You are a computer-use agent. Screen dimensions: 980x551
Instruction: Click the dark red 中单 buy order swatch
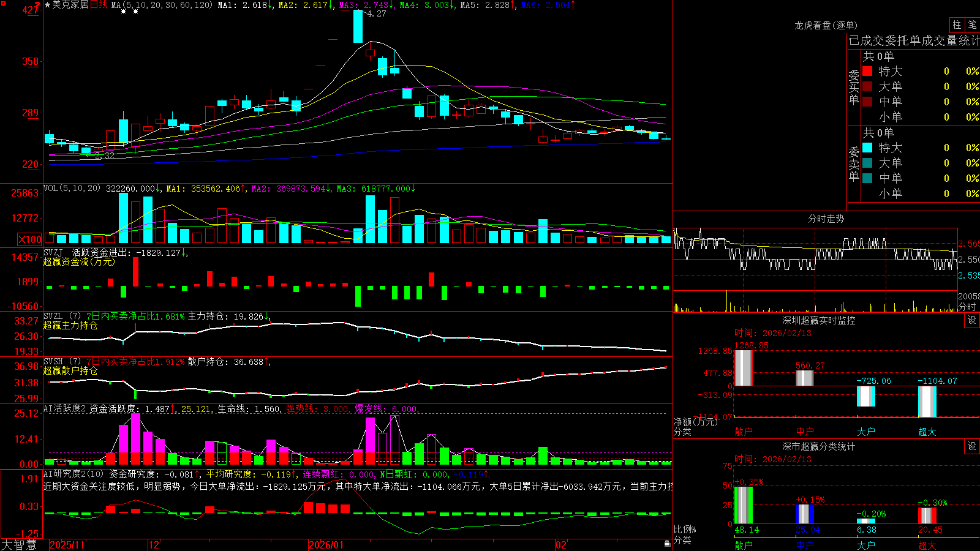tap(867, 102)
